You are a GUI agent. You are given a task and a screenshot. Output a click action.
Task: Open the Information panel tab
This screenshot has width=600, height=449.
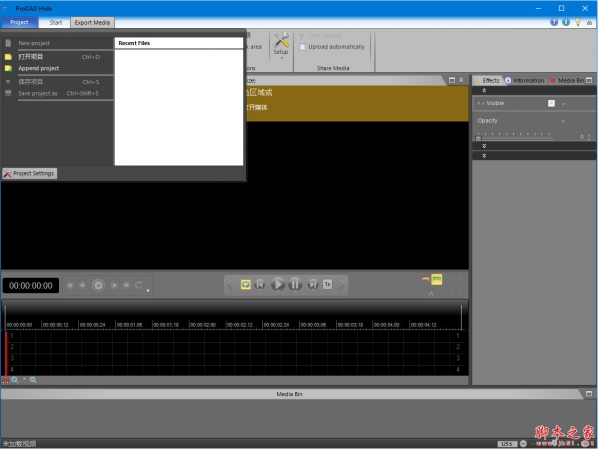point(525,80)
